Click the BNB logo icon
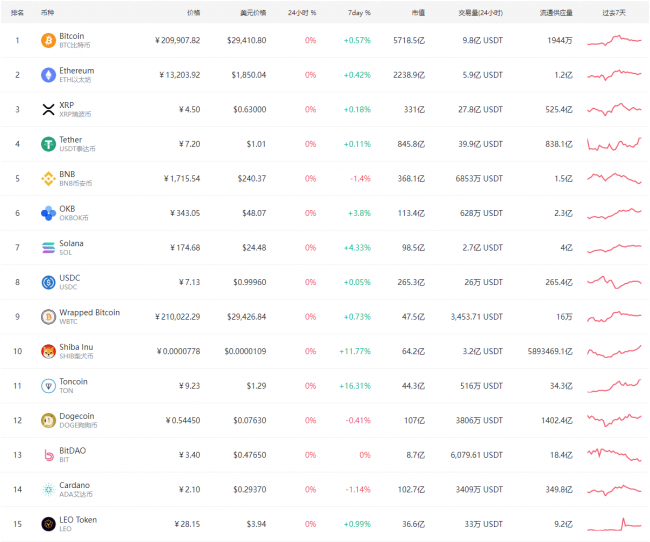650x542 pixels. tap(49, 178)
